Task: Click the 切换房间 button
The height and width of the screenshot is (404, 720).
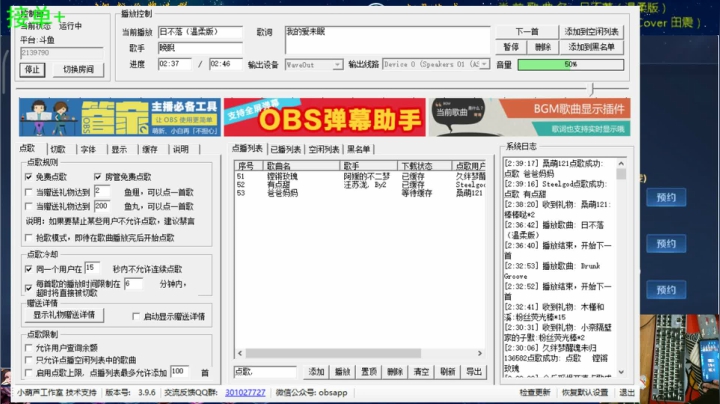Action: pyautogui.click(x=79, y=70)
